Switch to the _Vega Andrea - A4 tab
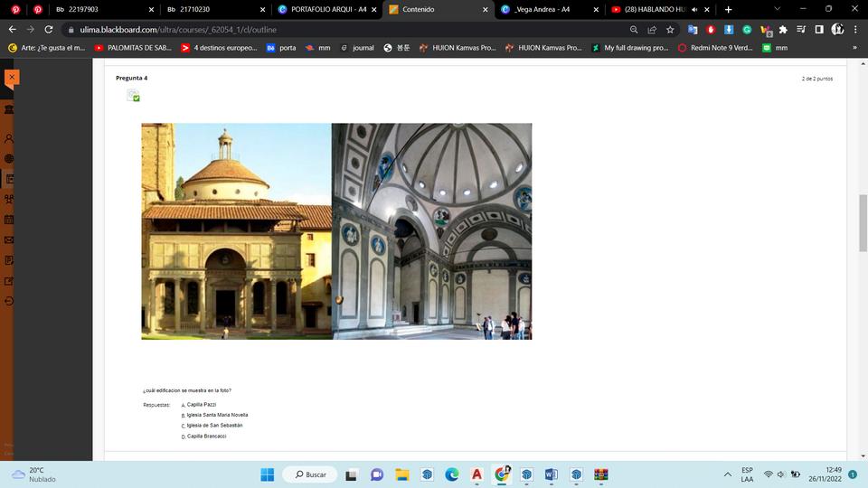 click(x=549, y=9)
